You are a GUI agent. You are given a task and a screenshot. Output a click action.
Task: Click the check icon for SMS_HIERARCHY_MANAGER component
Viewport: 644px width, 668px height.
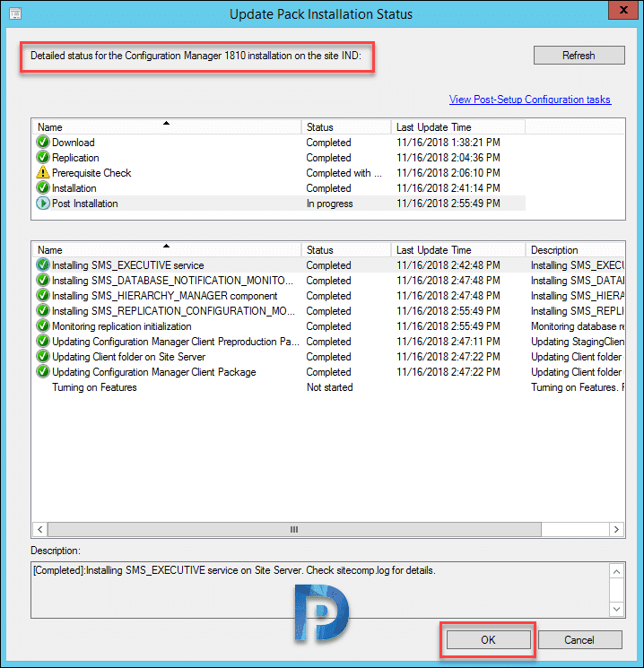click(x=43, y=295)
